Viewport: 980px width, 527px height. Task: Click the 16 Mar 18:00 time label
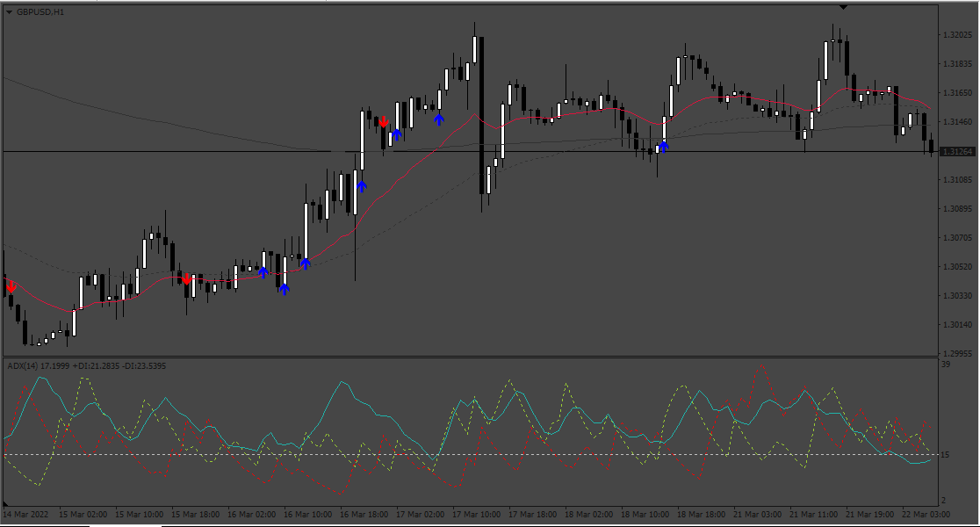(364, 515)
